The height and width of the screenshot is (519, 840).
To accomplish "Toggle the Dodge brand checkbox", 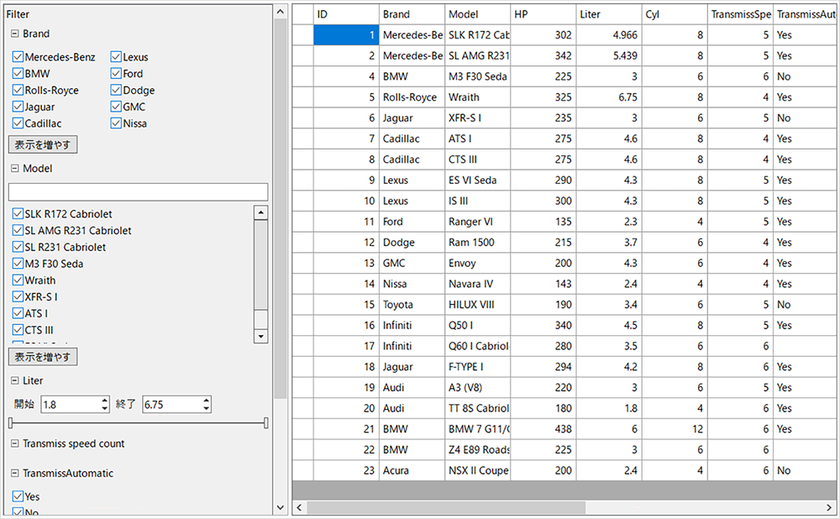I will coord(116,90).
